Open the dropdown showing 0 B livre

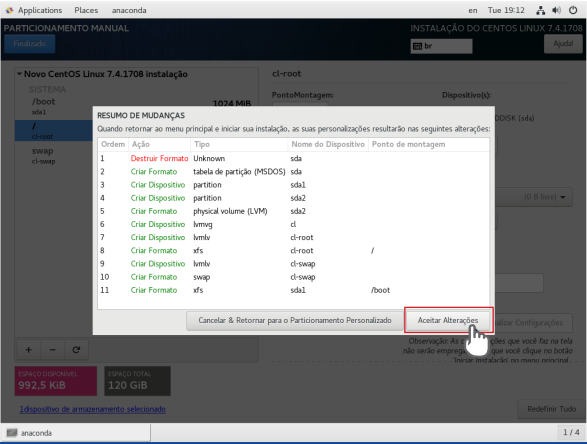coord(545,197)
